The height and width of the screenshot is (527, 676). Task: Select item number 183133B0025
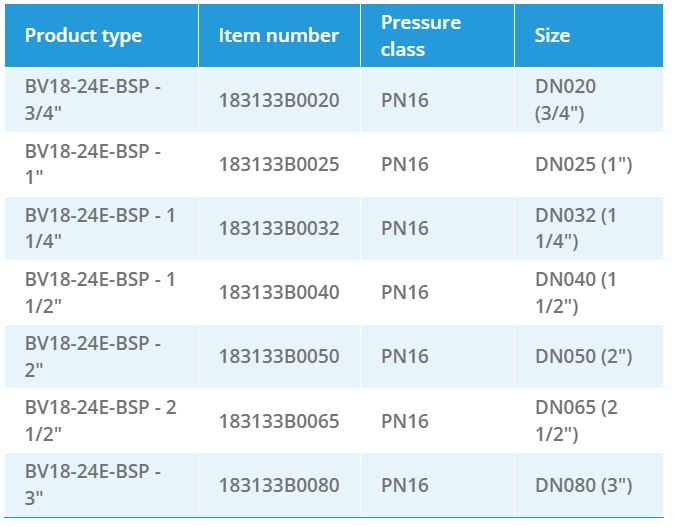click(x=279, y=164)
